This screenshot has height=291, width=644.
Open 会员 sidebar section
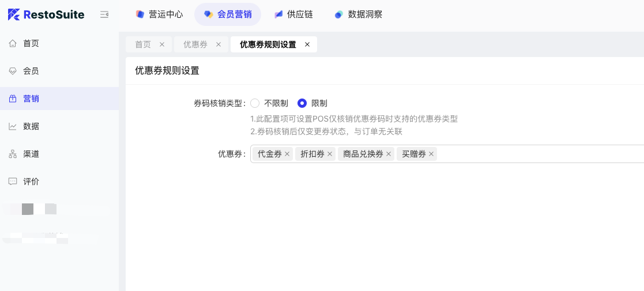[x=31, y=71]
